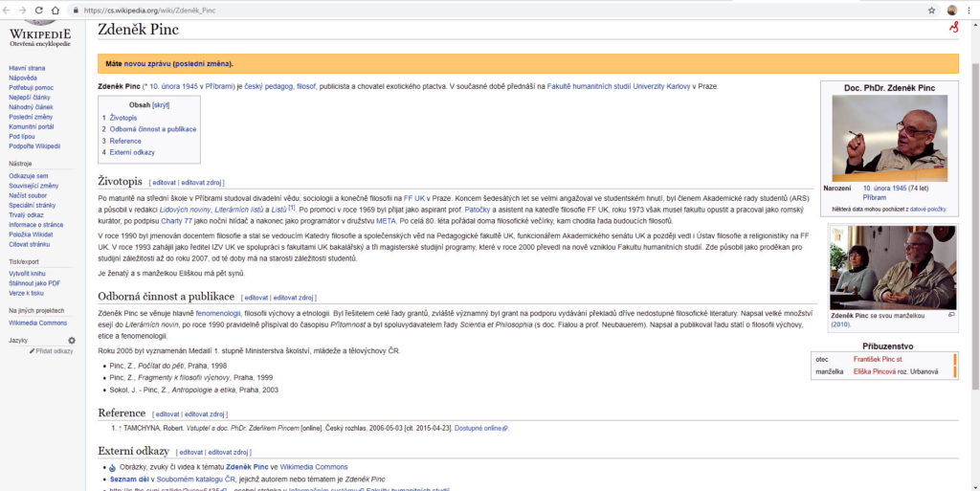Open Nápověda in sidebar
This screenshot has width=980, height=491.
point(23,78)
